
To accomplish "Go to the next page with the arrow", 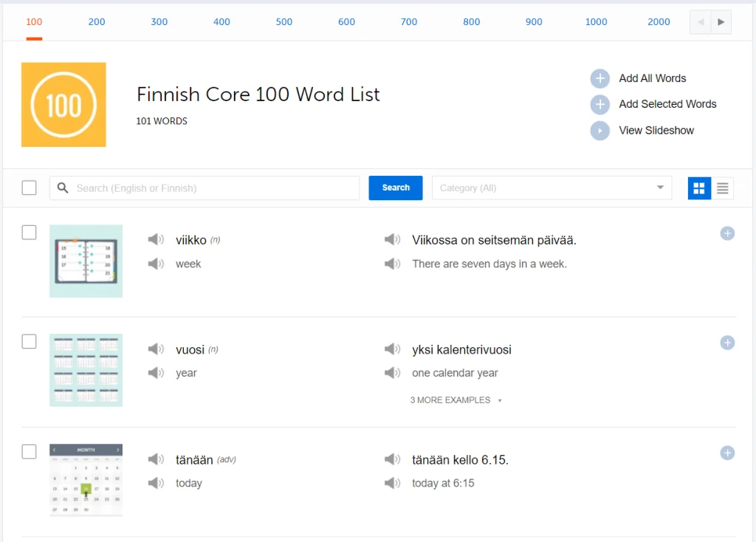I will 721,21.
